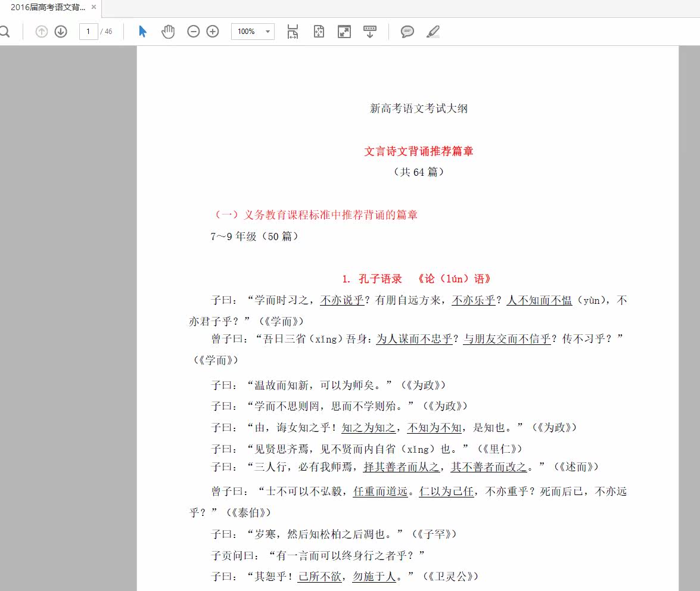Viewport: 700px width, 591px height.
Task: Close the open document tab
Action: tap(93, 8)
